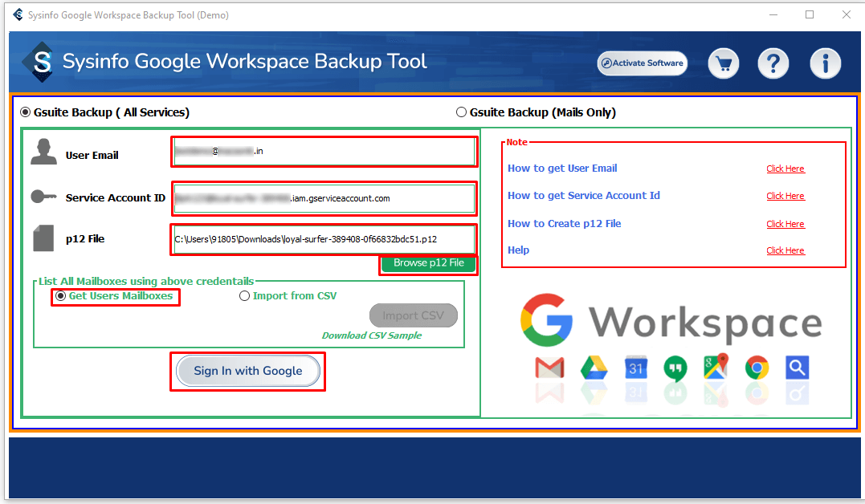Click the Chrome icon under Workspace
The image size is (865, 504).
pyautogui.click(x=757, y=368)
